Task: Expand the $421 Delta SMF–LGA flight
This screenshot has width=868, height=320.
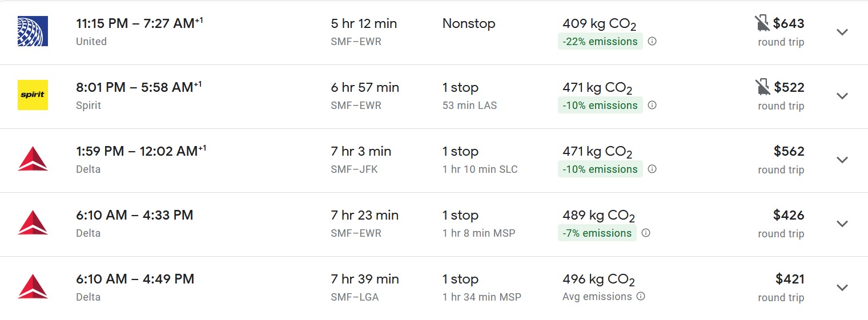Action: coord(842,287)
